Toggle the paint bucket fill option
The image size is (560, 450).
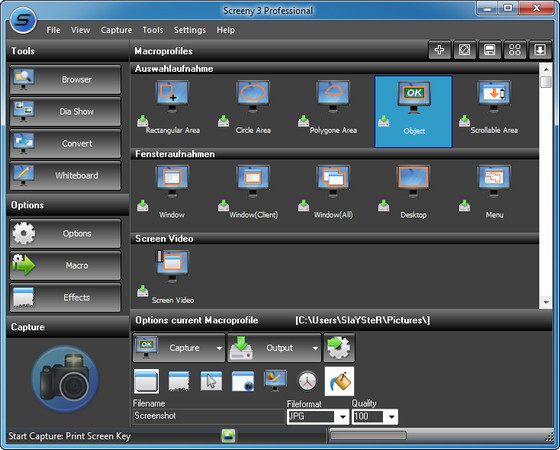[340, 381]
